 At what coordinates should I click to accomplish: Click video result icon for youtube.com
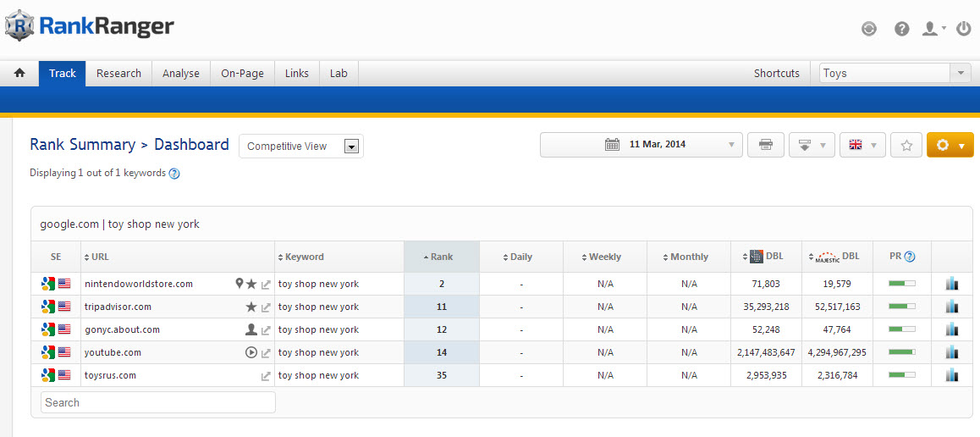click(x=251, y=353)
